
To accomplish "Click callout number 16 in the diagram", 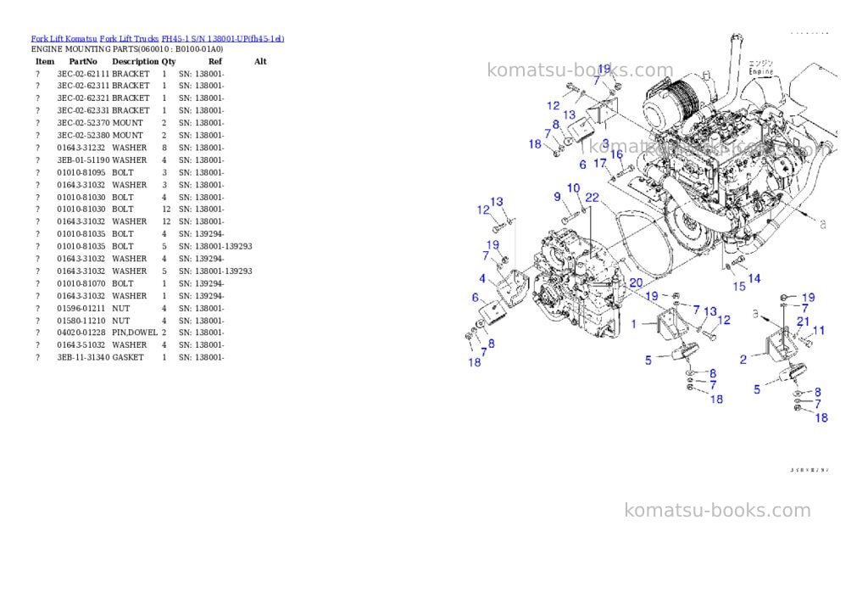I will pyautogui.click(x=617, y=154).
